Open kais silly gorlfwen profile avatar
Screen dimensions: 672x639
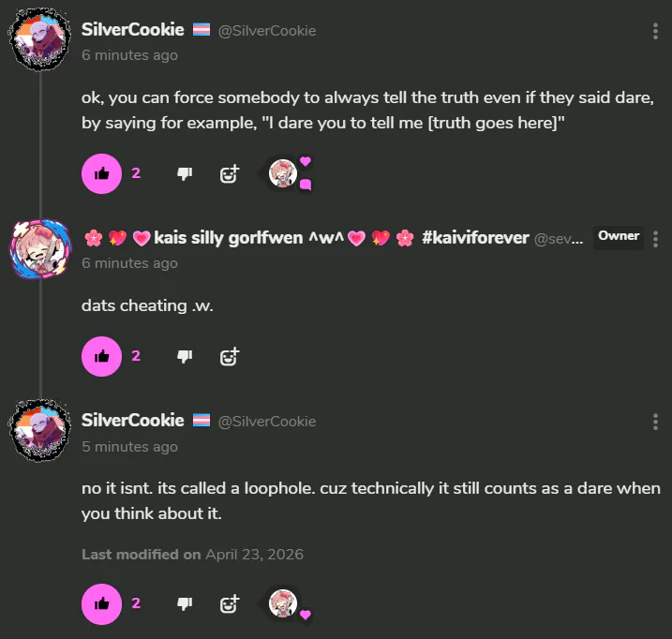(39, 249)
